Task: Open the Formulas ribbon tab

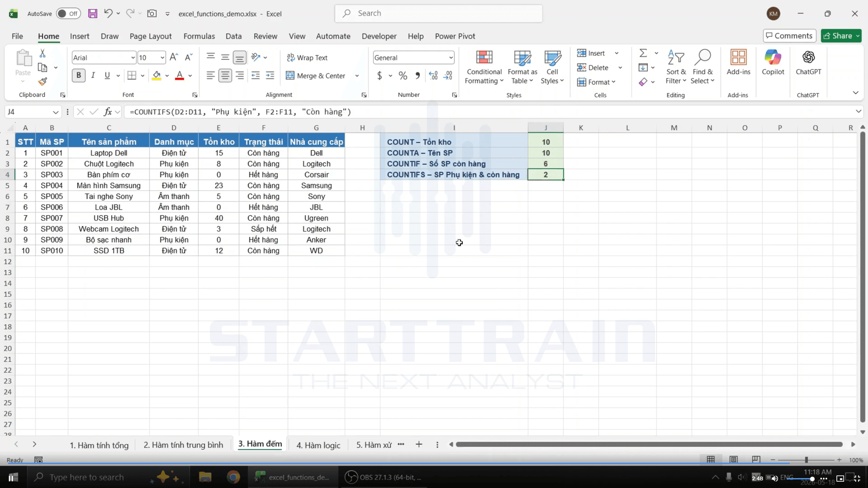Action: coord(199,36)
